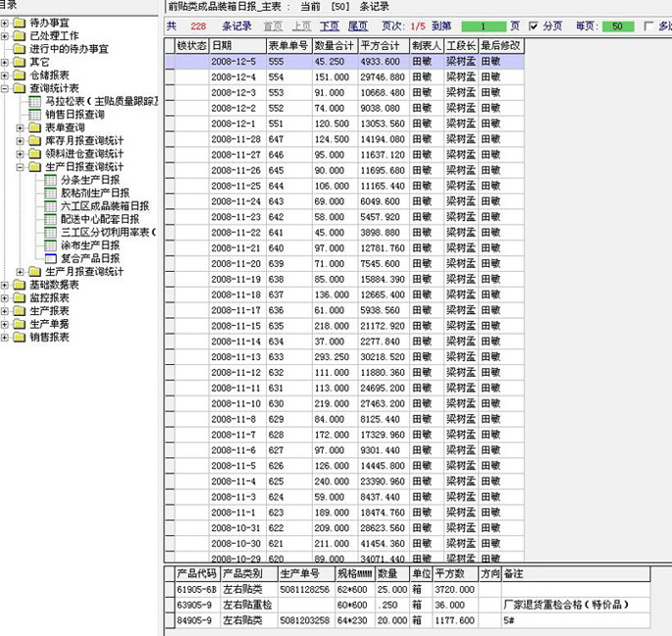
Task: Select the 复合产品日报 report icon
Action: 51,258
